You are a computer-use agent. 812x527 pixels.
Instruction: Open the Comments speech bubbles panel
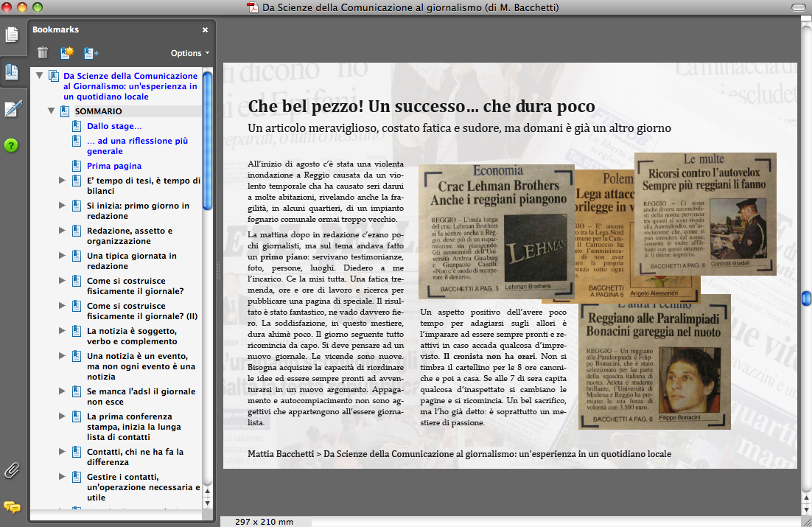[x=12, y=506]
